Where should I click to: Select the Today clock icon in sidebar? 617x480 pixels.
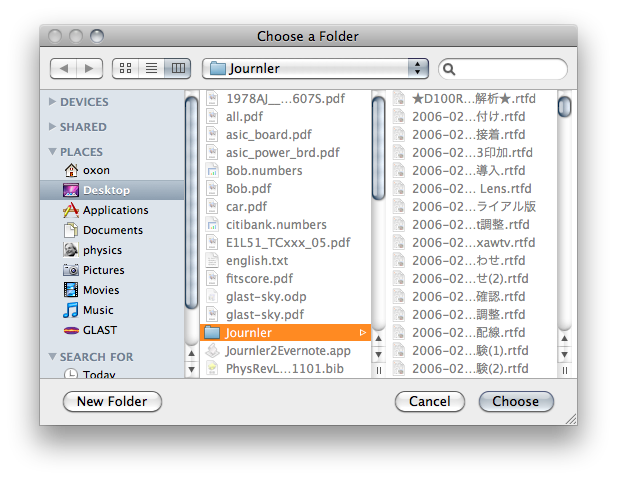(71, 373)
